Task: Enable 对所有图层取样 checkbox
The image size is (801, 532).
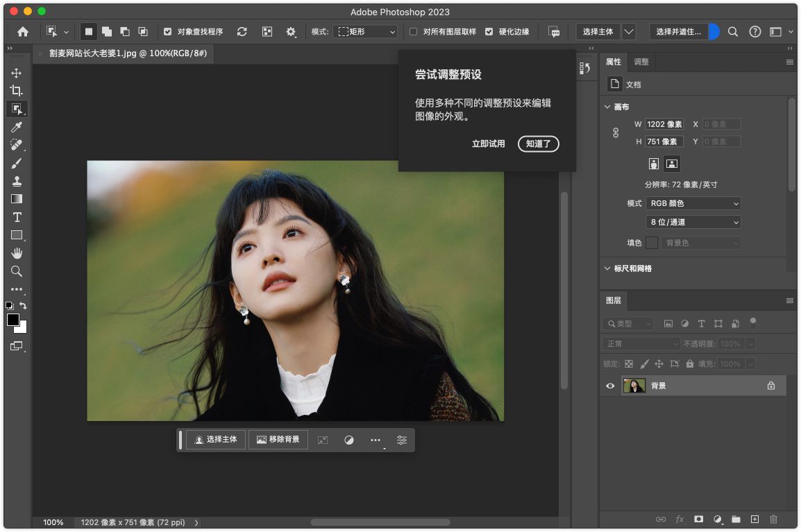Action: point(414,32)
